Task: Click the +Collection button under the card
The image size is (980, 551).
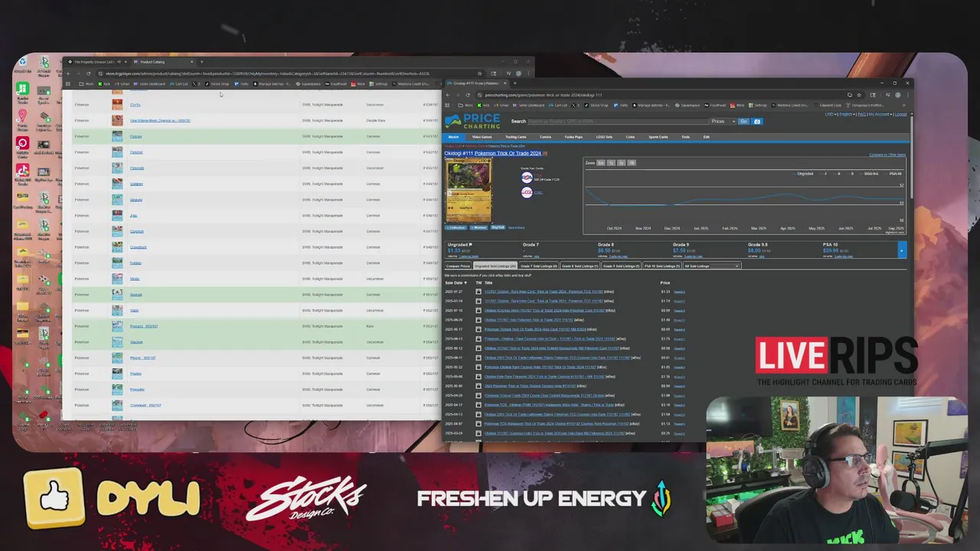Action: pyautogui.click(x=456, y=227)
